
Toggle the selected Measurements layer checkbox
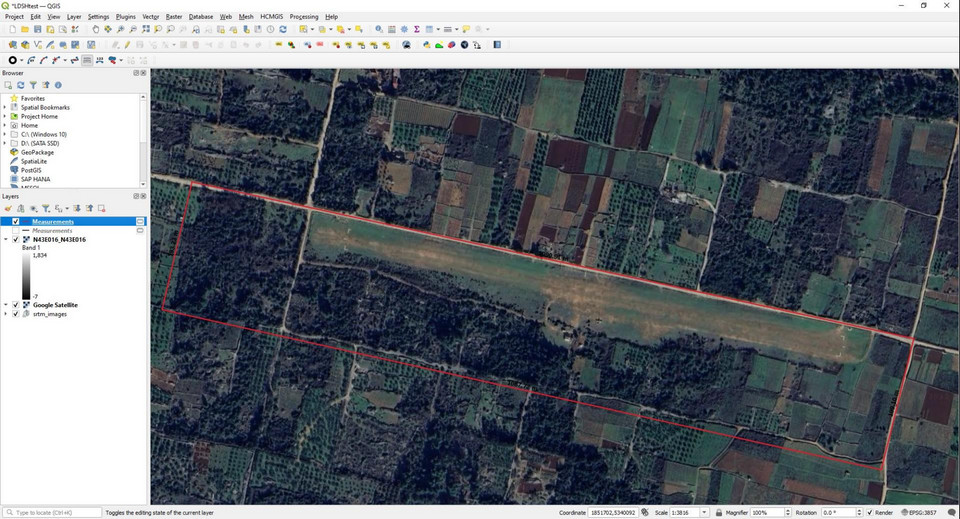click(16, 222)
